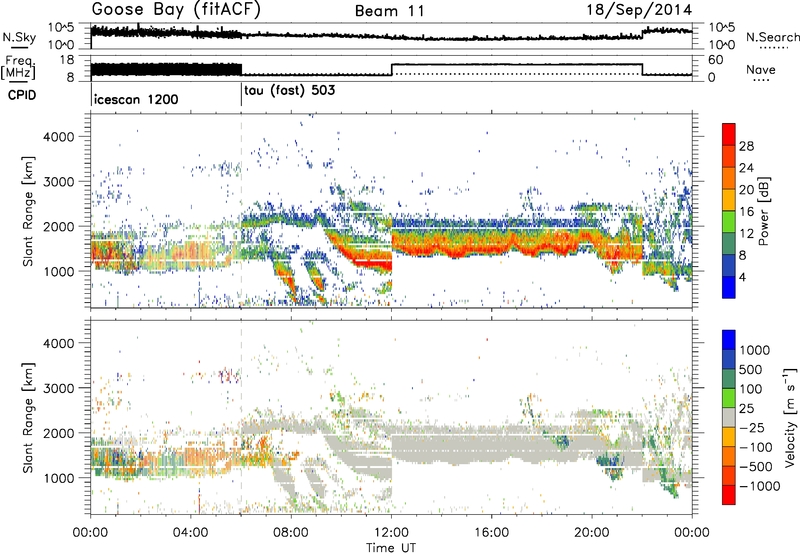Click the 'Nave' legend label
Screen dimensions: 800x554
pyautogui.click(x=761, y=69)
